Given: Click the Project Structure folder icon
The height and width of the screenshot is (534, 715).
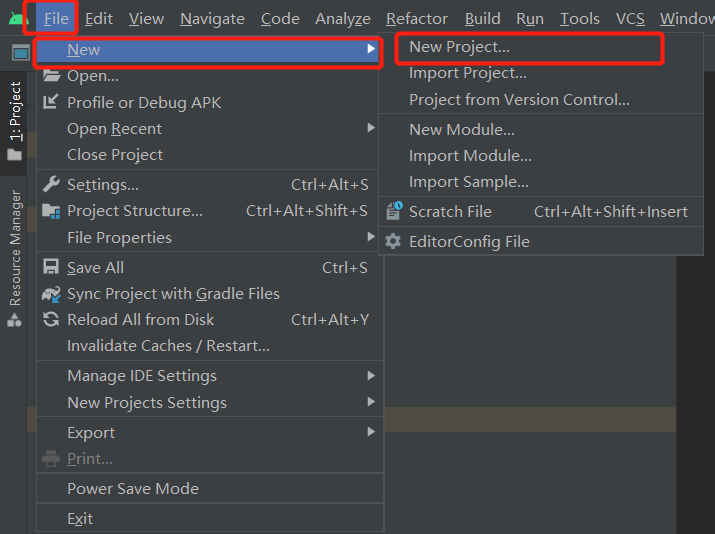Looking at the screenshot, I should [x=51, y=211].
